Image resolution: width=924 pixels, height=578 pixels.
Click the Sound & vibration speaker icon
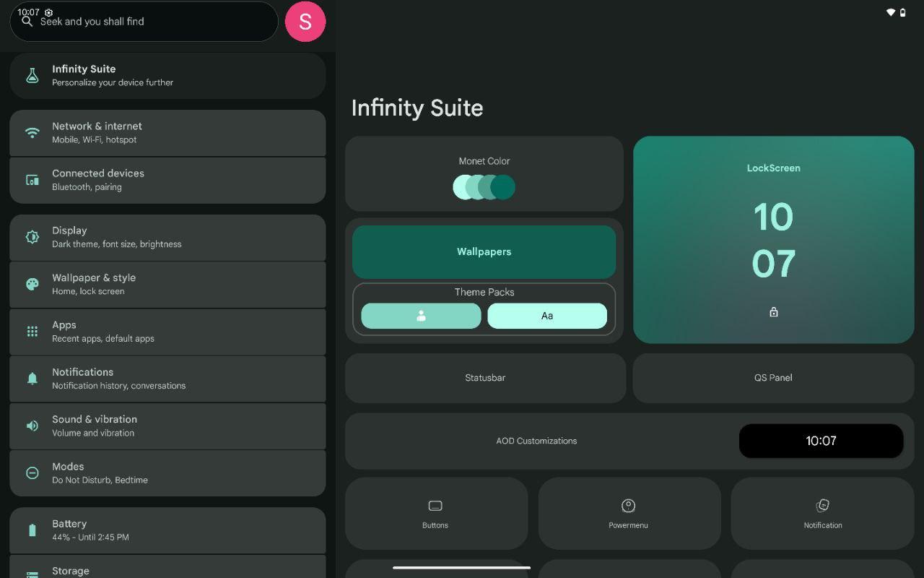tap(32, 426)
